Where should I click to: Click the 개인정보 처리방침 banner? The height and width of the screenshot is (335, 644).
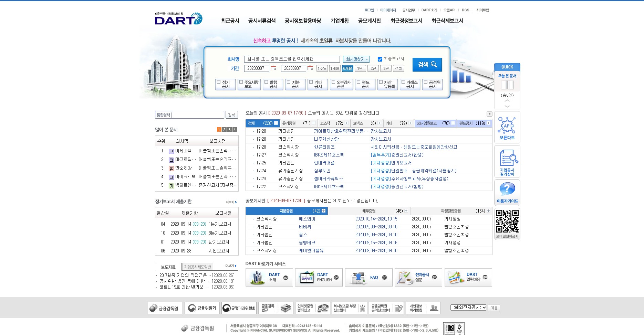click(423, 308)
